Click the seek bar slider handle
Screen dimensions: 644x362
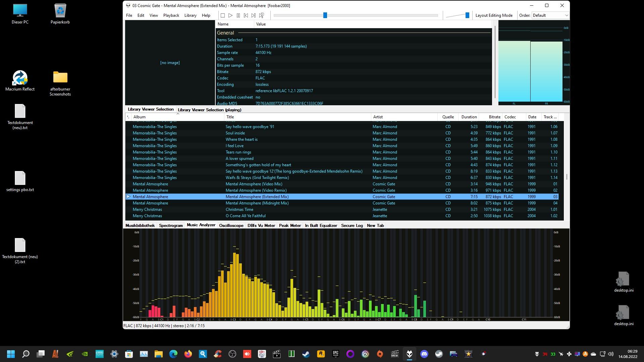[x=325, y=15]
